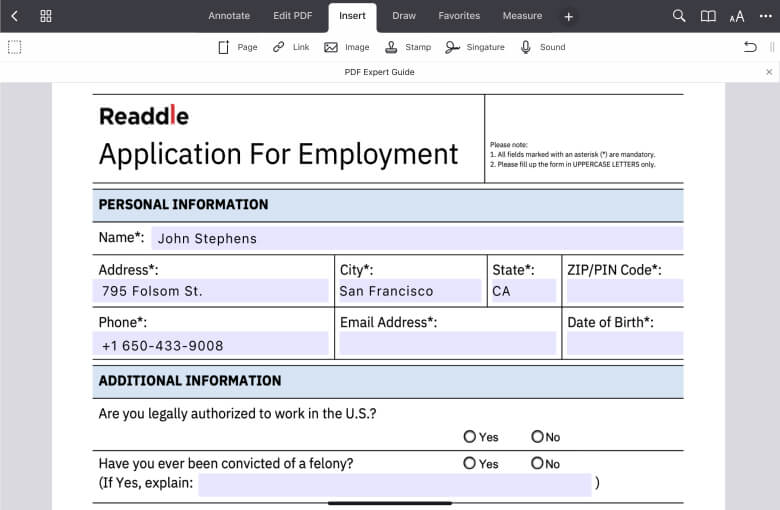This screenshot has width=780, height=510.
Task: Open the more options ellipsis menu
Action: tap(766, 16)
